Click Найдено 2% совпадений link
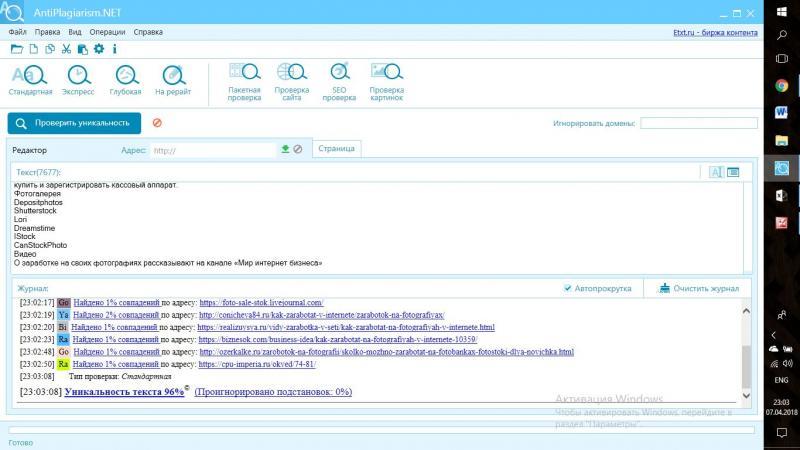This screenshot has width=800, height=450. click(x=116, y=315)
